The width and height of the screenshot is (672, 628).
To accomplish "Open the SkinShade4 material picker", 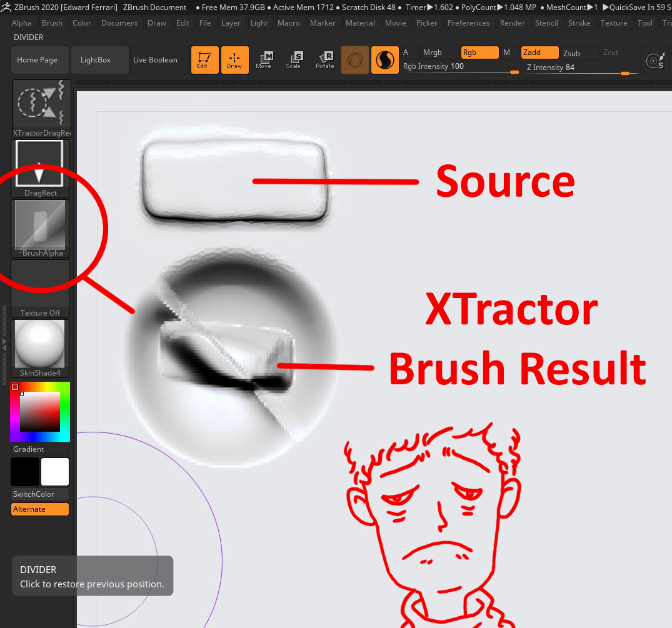I will 40,349.
